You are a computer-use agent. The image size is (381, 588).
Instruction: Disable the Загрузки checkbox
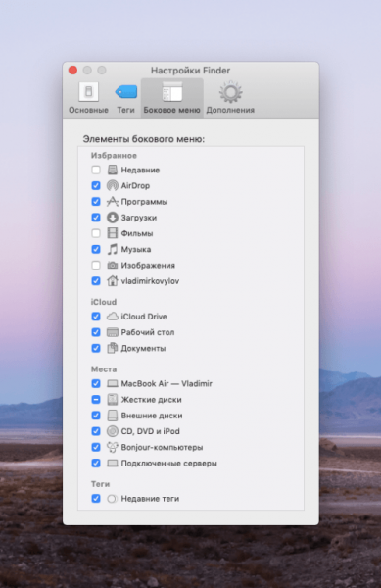click(96, 218)
